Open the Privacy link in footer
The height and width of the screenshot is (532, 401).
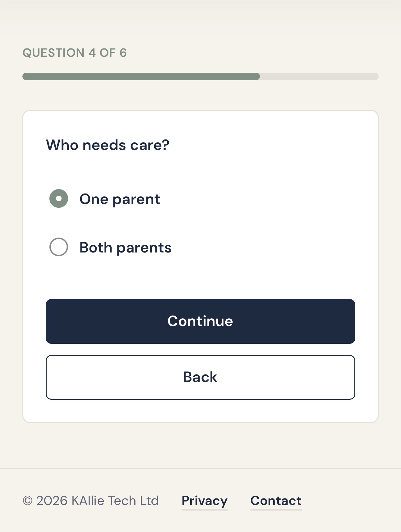click(x=205, y=501)
